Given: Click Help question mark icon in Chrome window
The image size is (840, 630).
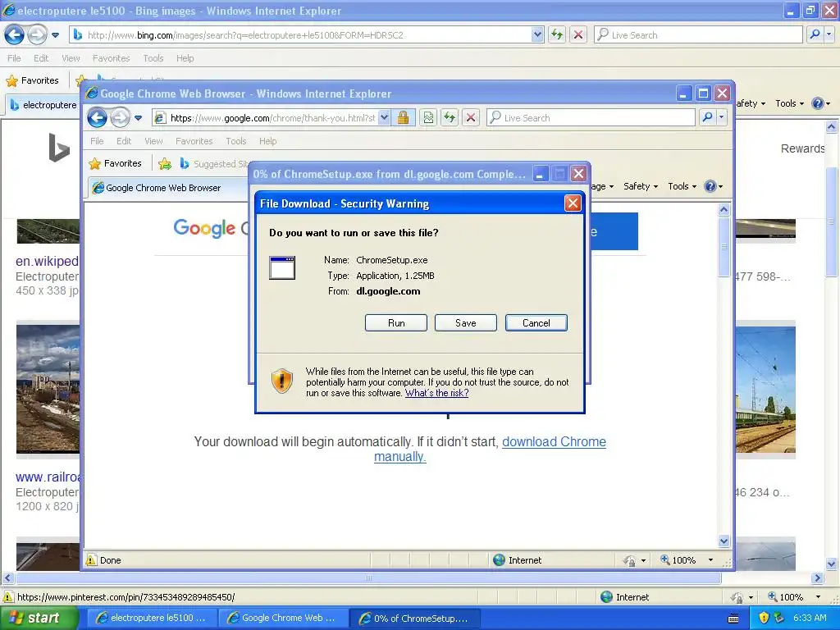Looking at the screenshot, I should tap(710, 186).
